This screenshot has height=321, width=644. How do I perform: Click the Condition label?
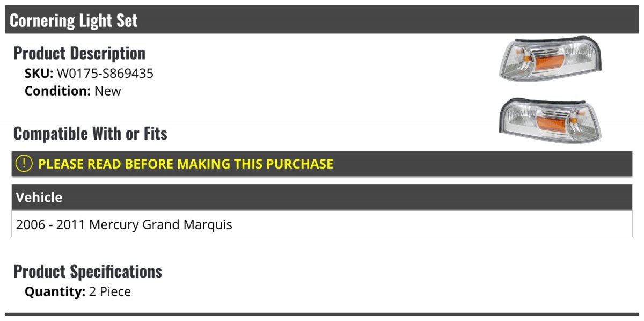pyautogui.click(x=57, y=91)
